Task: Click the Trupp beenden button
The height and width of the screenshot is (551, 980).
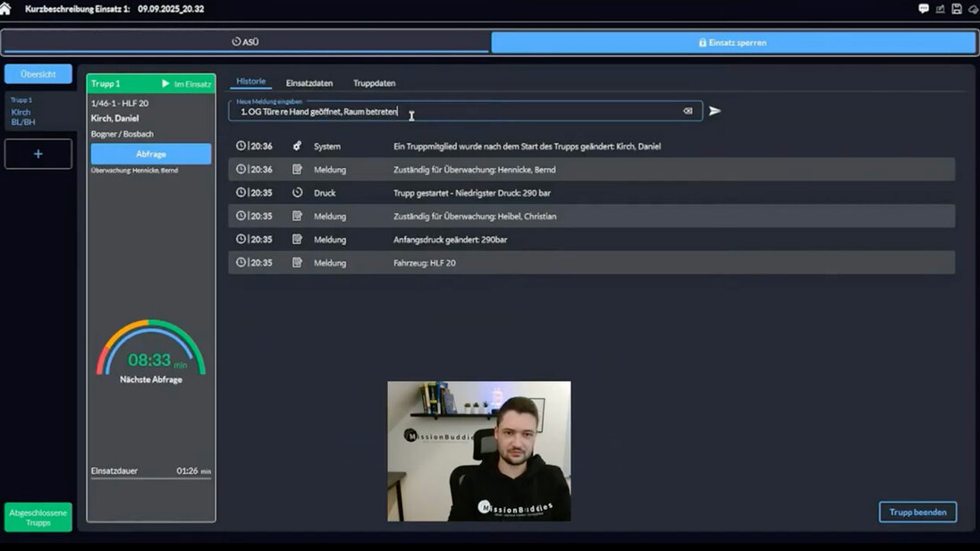Action: [917, 512]
